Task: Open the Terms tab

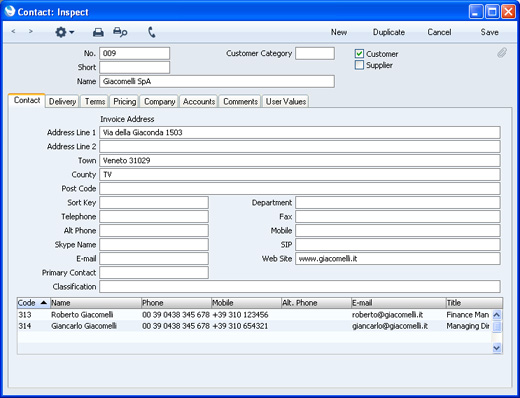Action: pos(95,101)
